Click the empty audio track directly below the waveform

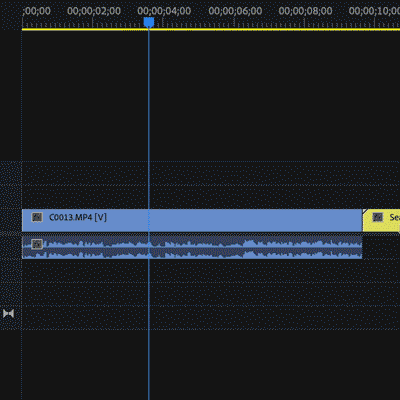click(211, 271)
